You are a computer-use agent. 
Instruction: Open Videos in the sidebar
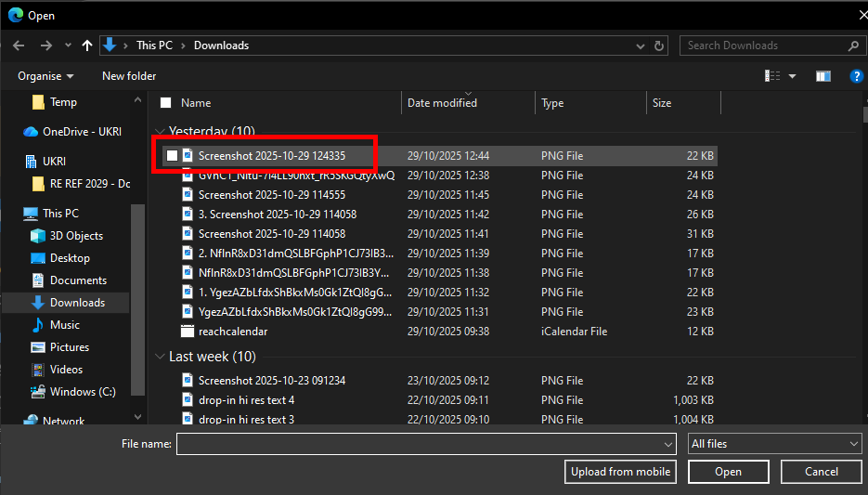(67, 370)
